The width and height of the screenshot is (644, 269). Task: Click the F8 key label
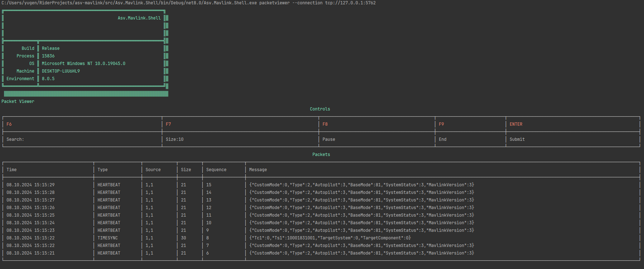click(x=325, y=124)
